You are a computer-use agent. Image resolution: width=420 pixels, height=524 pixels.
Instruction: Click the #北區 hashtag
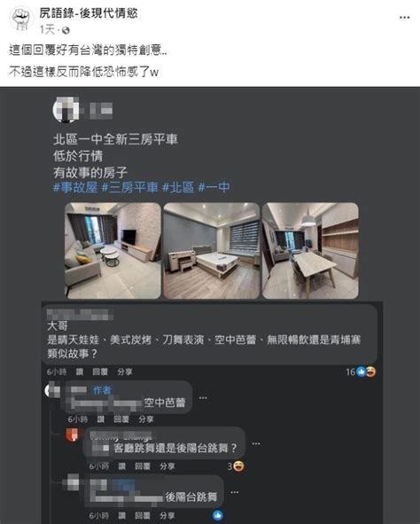tap(178, 187)
